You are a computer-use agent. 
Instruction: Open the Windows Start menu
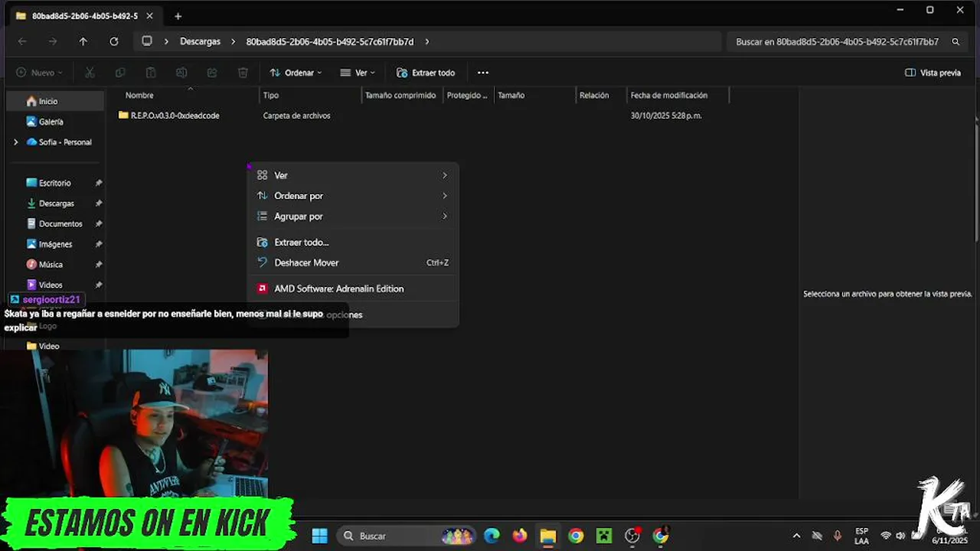320,536
